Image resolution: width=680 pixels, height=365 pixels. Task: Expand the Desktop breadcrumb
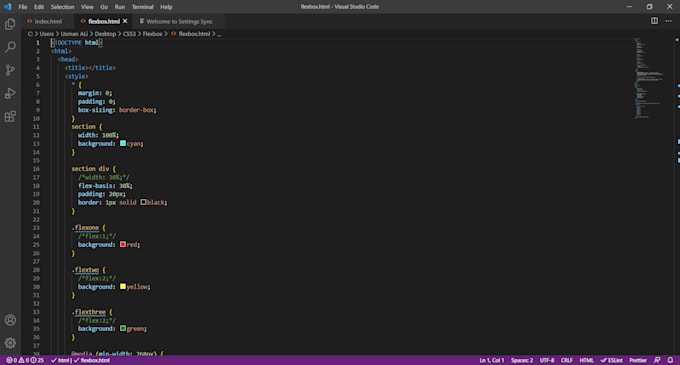pyautogui.click(x=105, y=34)
